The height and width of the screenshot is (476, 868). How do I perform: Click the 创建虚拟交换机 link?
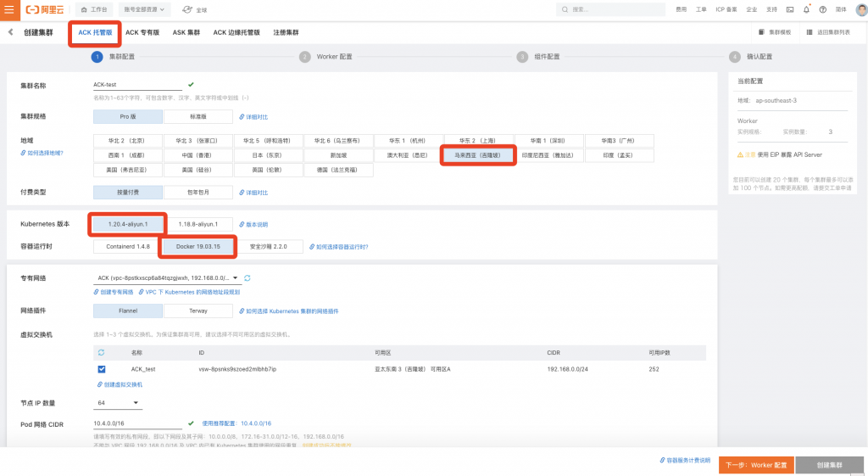coord(120,384)
